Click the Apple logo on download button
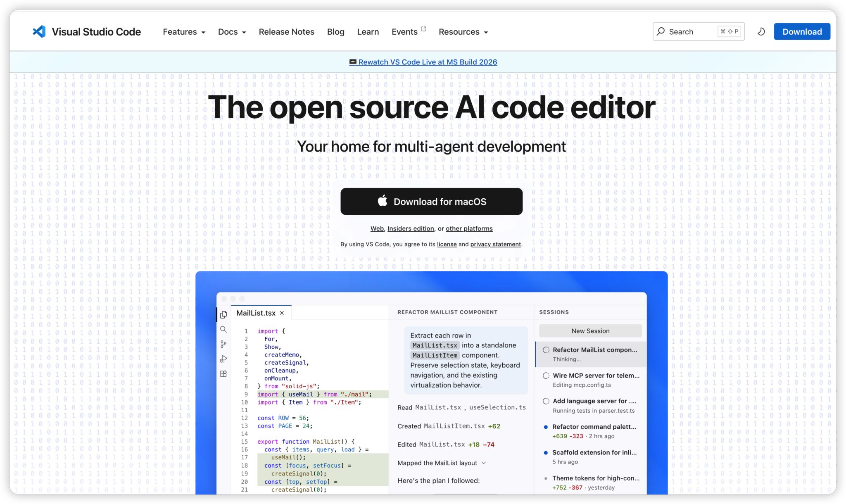Screen dimensions: 846x504 [383, 201]
